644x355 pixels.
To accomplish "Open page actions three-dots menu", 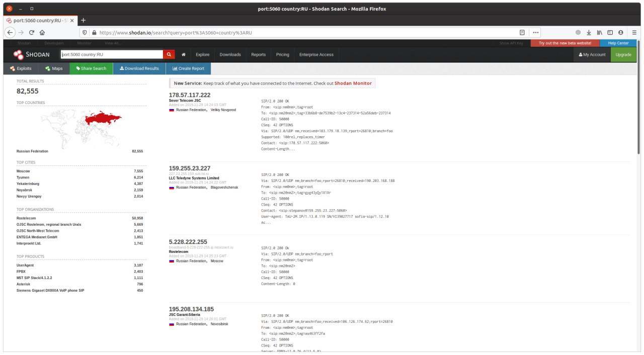I will 536,32.
